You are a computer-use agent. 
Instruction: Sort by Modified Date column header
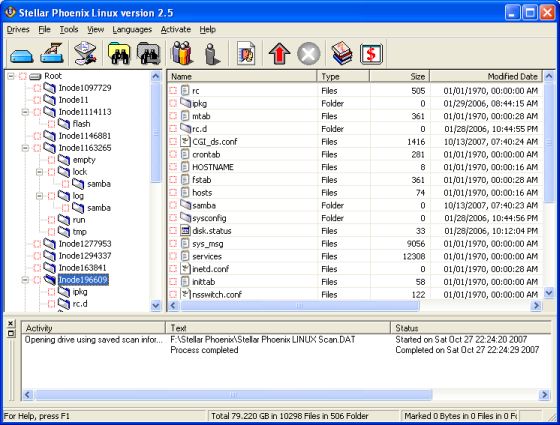click(x=486, y=76)
